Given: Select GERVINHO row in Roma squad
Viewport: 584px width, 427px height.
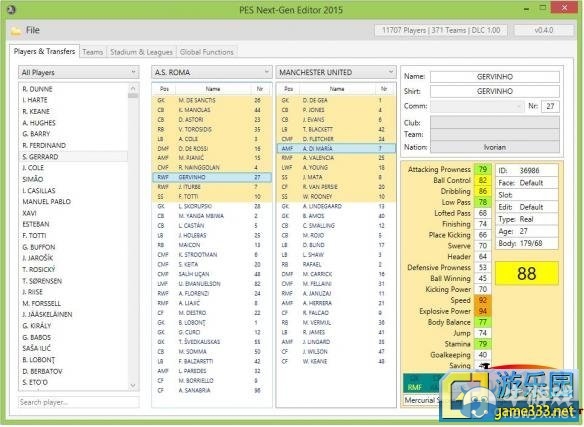Looking at the screenshot, I should (212, 177).
